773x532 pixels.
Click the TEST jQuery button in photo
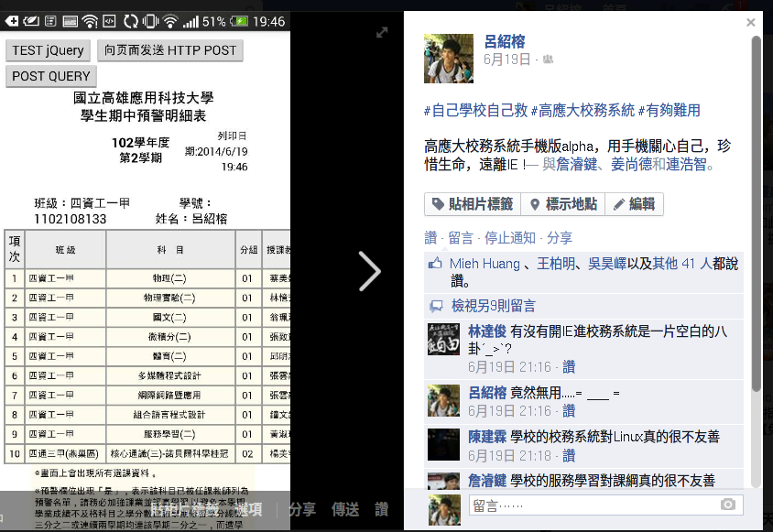(x=48, y=50)
